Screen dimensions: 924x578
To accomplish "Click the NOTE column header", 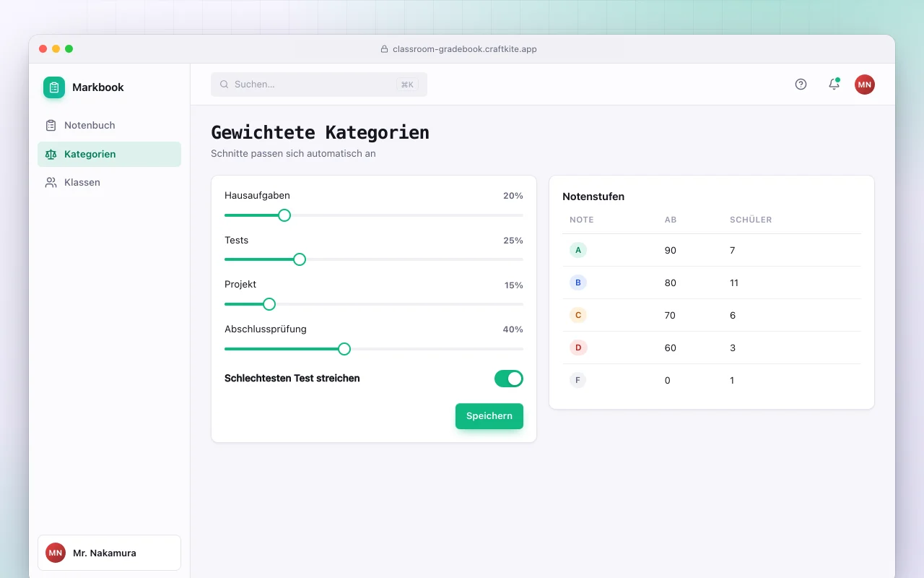I will pyautogui.click(x=582, y=220).
